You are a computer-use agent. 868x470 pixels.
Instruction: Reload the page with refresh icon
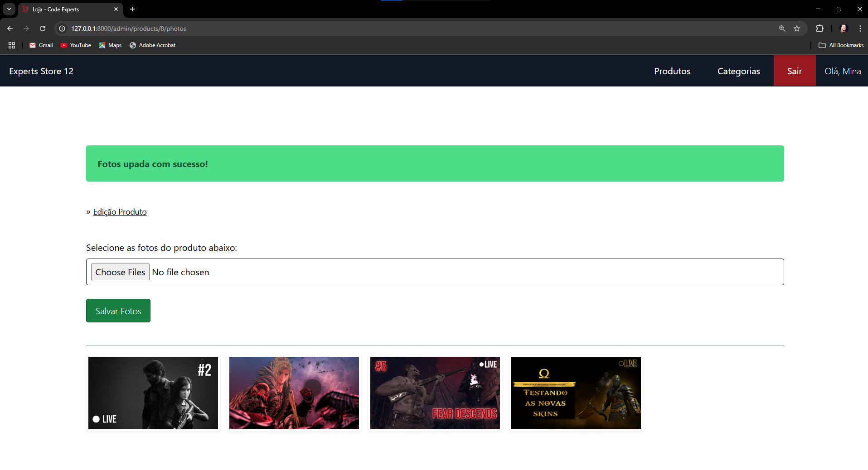[x=43, y=29]
